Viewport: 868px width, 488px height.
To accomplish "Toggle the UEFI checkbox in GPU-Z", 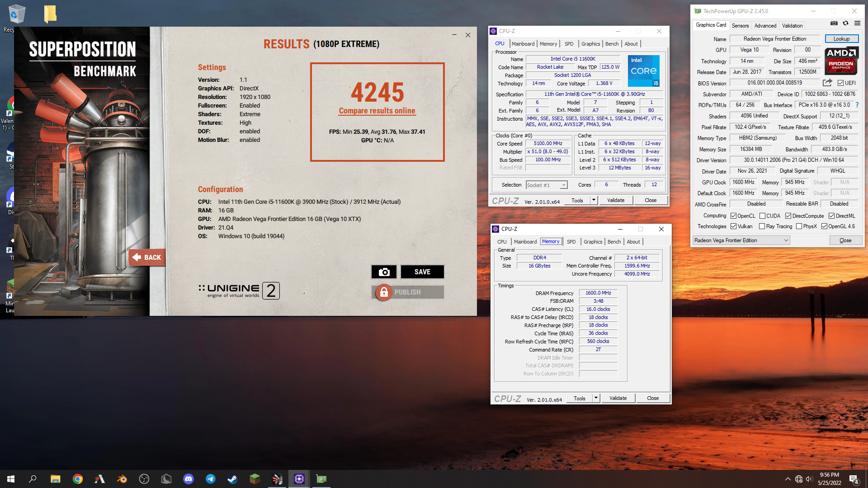I will point(840,83).
